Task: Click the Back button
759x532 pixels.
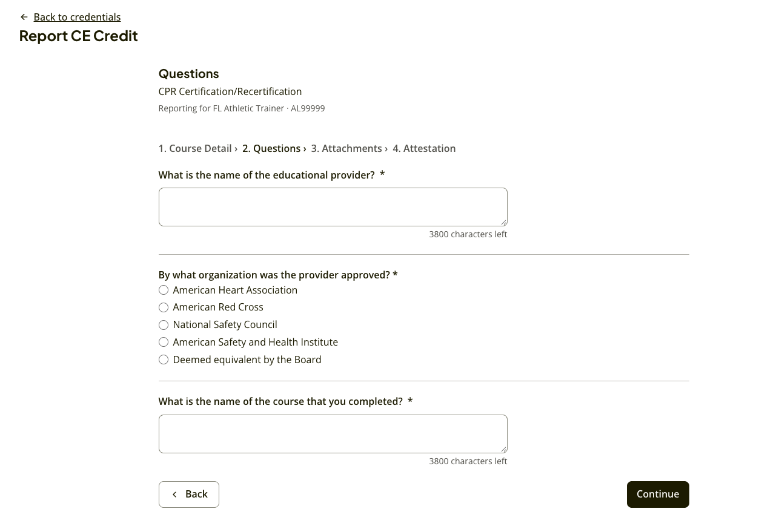Action: (189, 494)
